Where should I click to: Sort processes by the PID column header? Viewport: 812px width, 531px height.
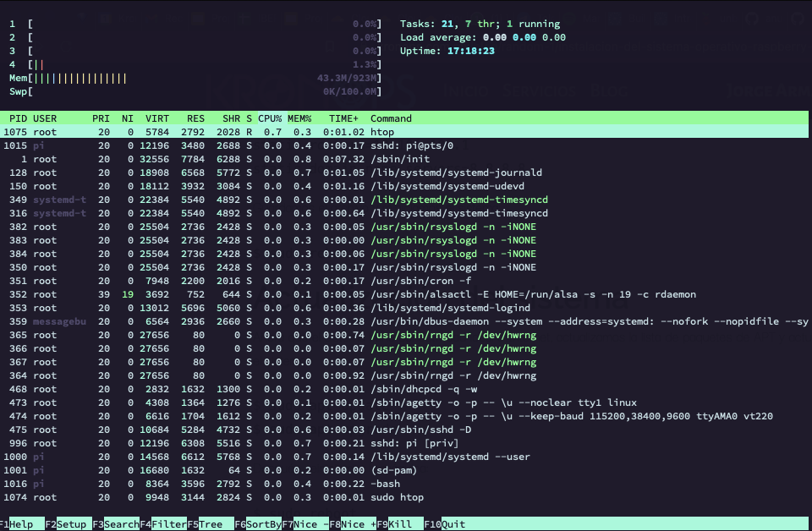[x=17, y=118]
